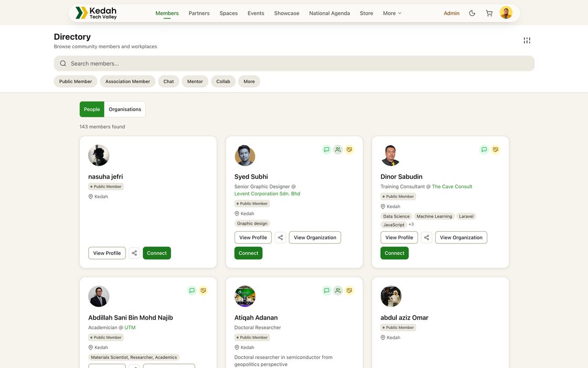This screenshot has height=368, width=588.
Task: Share Dinor Sabudin's profile
Action: pyautogui.click(x=426, y=237)
